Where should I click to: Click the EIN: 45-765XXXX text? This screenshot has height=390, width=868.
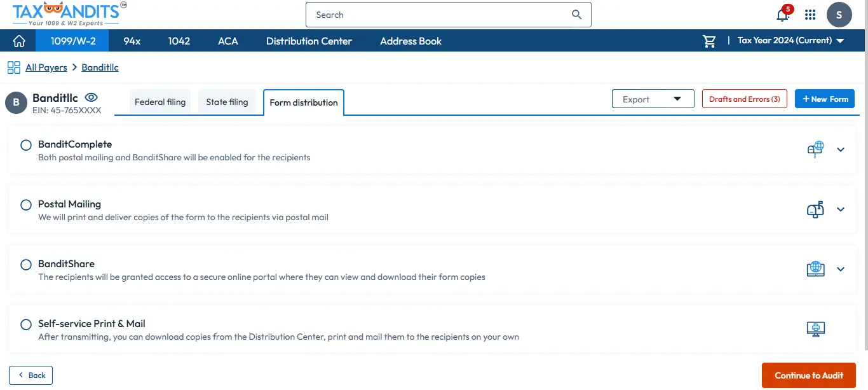click(67, 110)
